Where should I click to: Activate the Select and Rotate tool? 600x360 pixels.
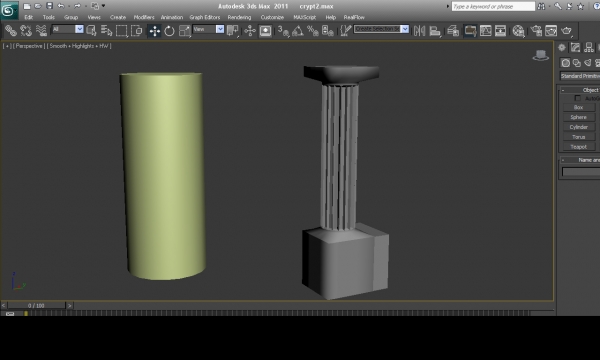point(169,31)
